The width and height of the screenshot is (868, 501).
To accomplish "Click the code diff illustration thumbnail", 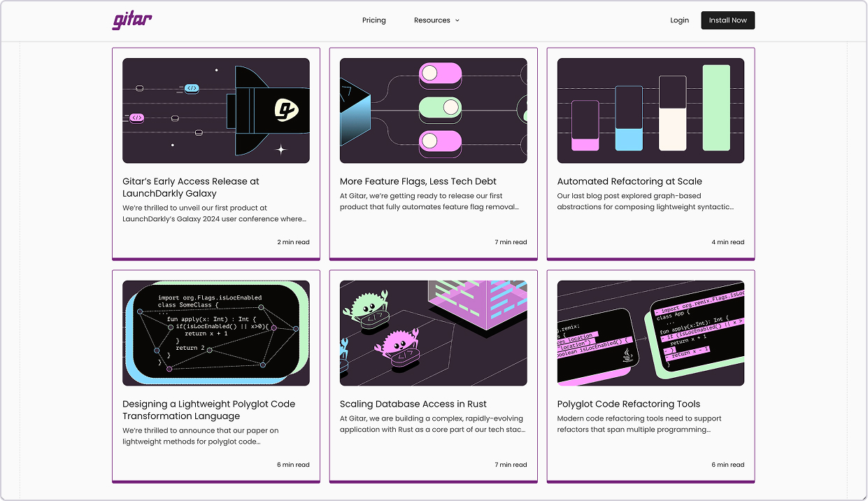I will pyautogui.click(x=650, y=333).
